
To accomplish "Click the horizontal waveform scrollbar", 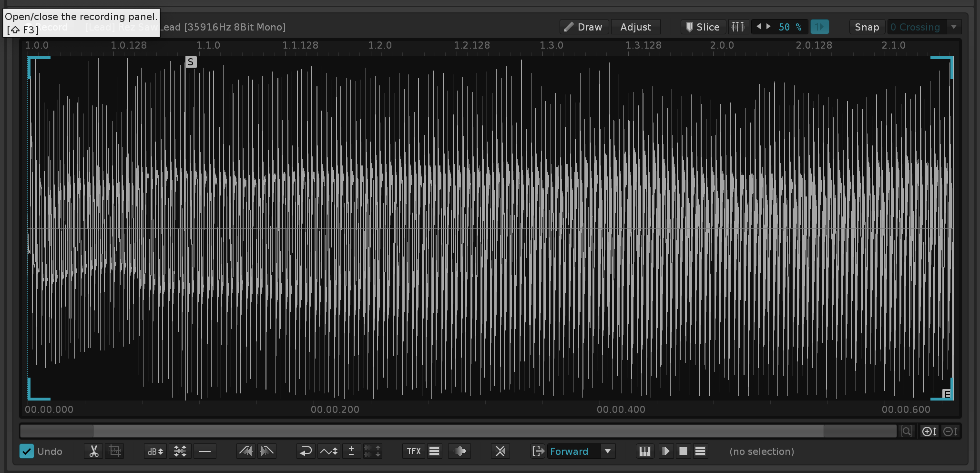I will coord(458,432).
